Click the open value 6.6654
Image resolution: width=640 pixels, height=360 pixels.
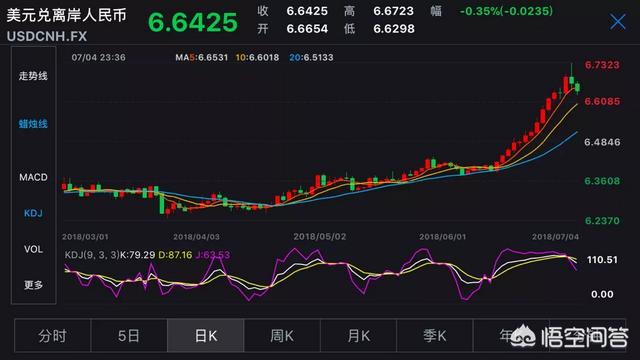tap(307, 29)
